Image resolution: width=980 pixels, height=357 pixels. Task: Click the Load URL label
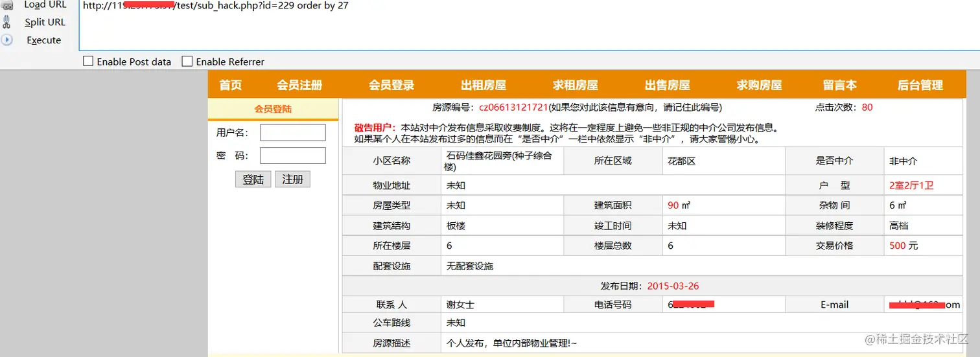(x=45, y=5)
